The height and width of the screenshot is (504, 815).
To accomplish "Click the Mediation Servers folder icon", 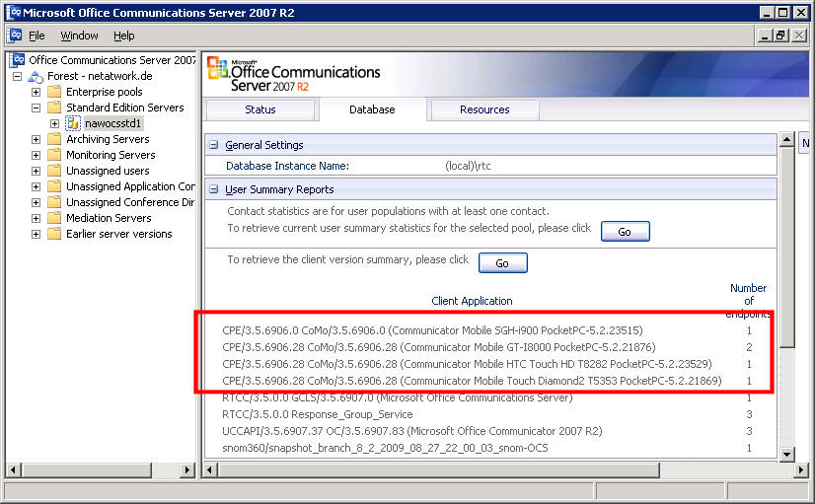I will click(x=54, y=218).
